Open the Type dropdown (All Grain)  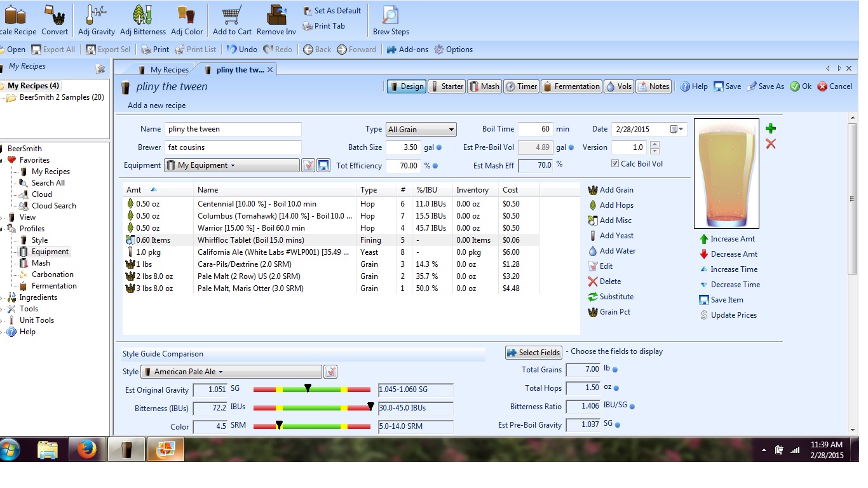421,130
